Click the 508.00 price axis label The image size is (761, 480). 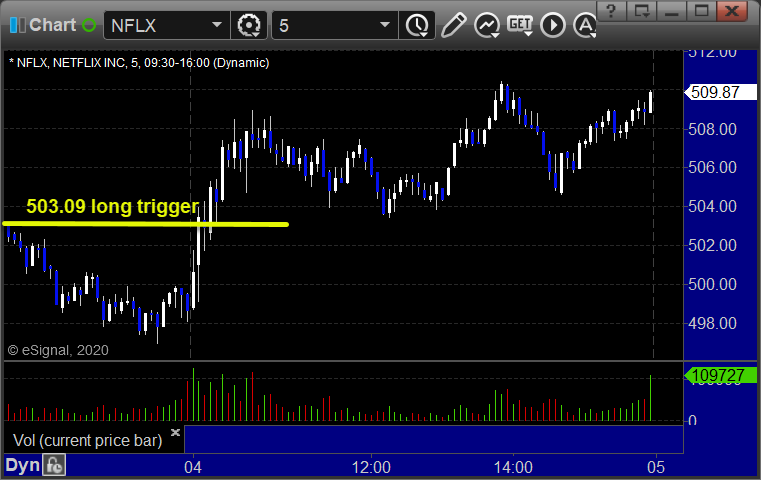712,129
